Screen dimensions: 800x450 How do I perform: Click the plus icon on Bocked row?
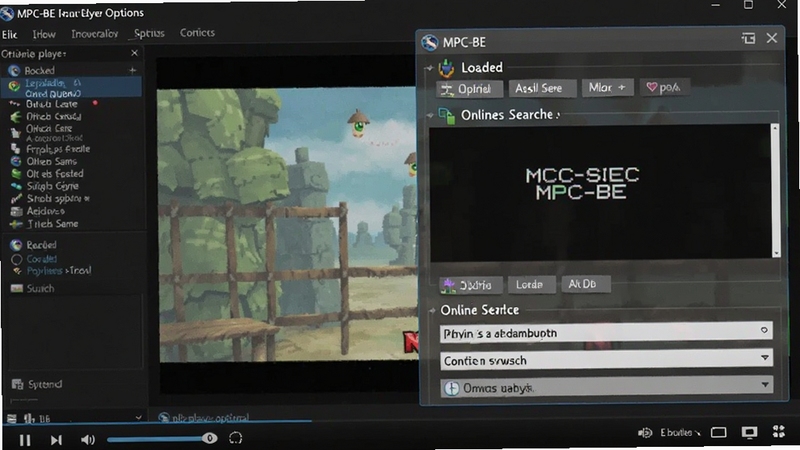(x=133, y=70)
